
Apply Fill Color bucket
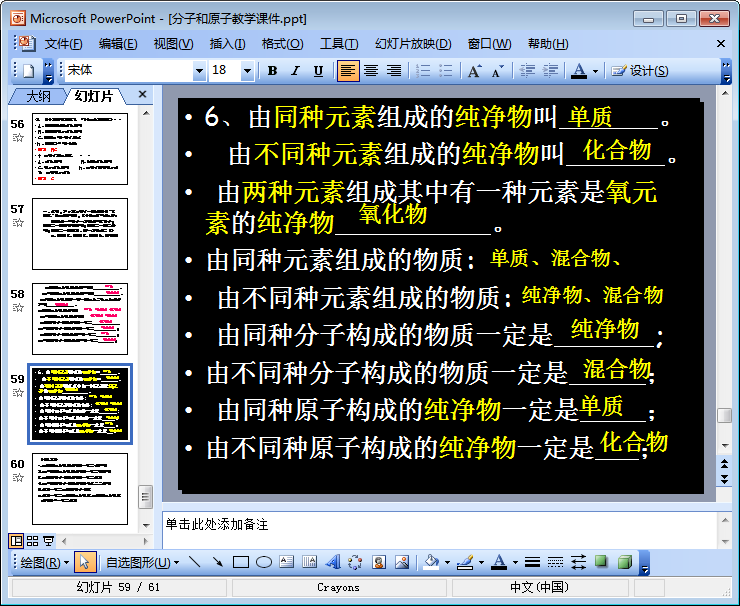click(431, 562)
